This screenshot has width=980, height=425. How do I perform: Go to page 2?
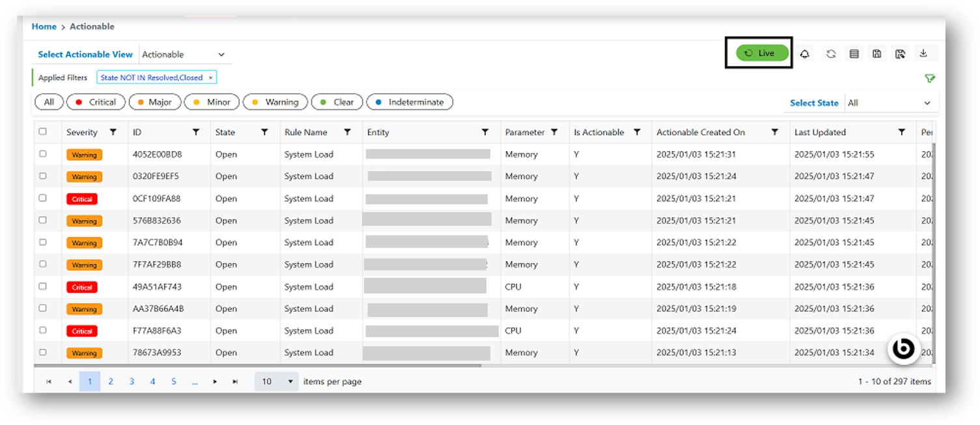click(x=111, y=382)
